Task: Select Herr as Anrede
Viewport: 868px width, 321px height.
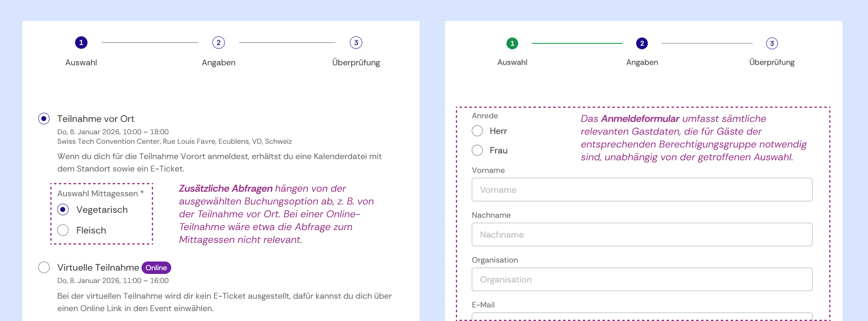Action: 477,131
